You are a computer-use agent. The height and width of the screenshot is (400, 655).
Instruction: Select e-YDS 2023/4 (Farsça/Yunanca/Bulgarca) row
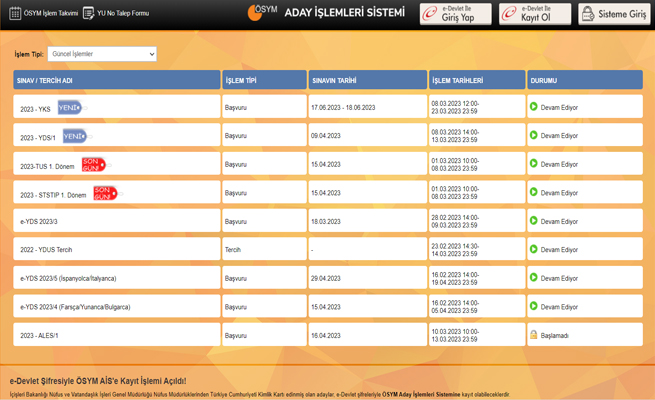coord(328,306)
